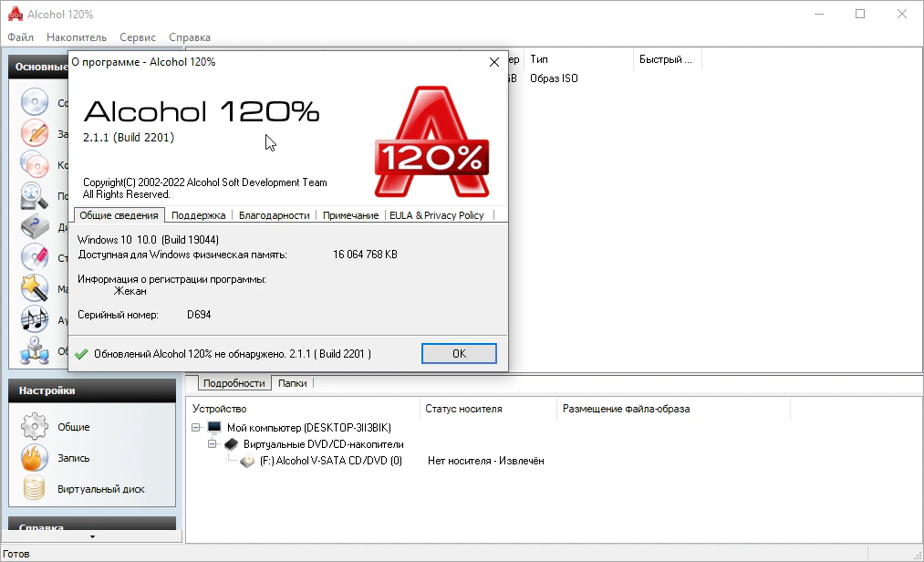Click the magnifier image search icon

[35, 195]
